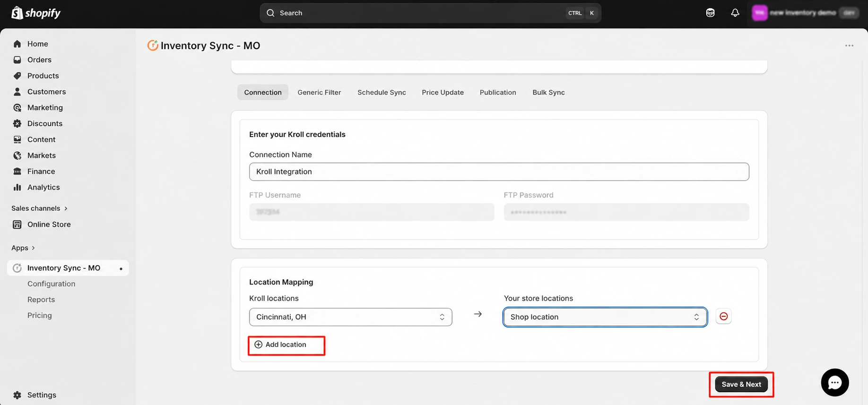Open the Products section
Image resolution: width=868 pixels, height=405 pixels.
tap(43, 76)
